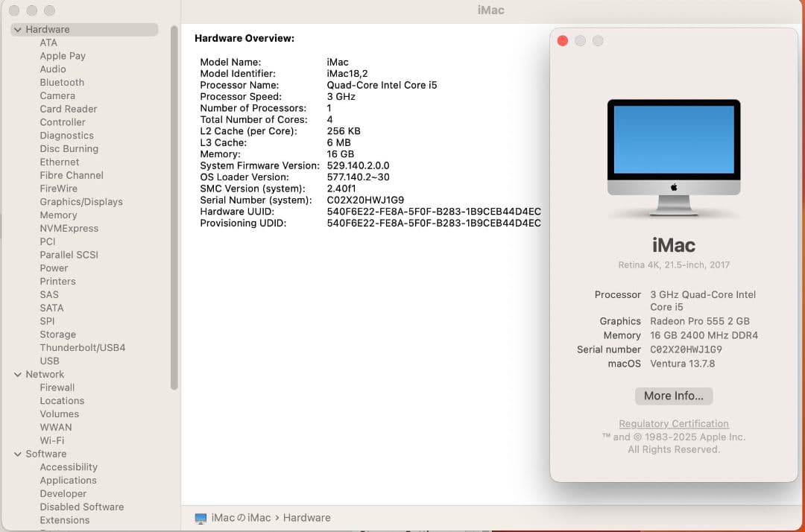Open the Power category
Viewport: 805px width, 532px height.
(54, 267)
